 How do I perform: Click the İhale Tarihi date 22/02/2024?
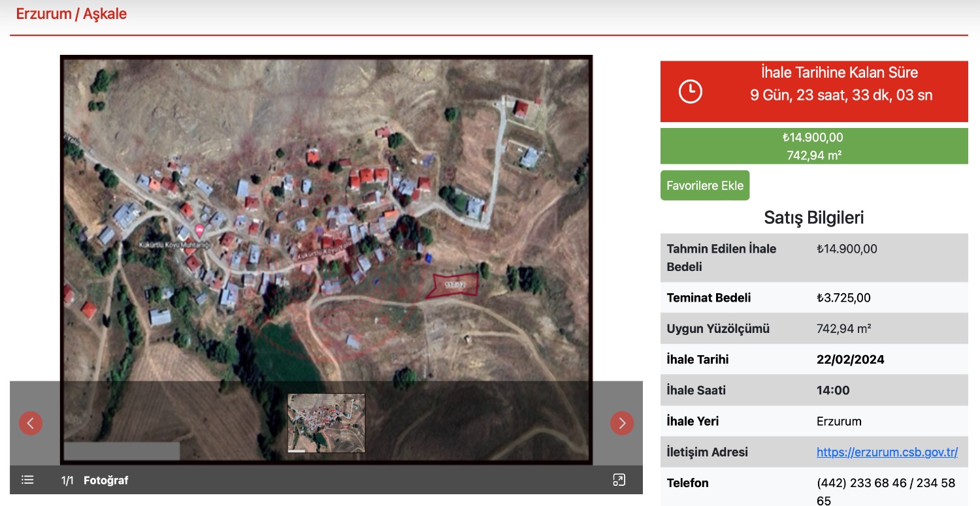tap(850, 360)
